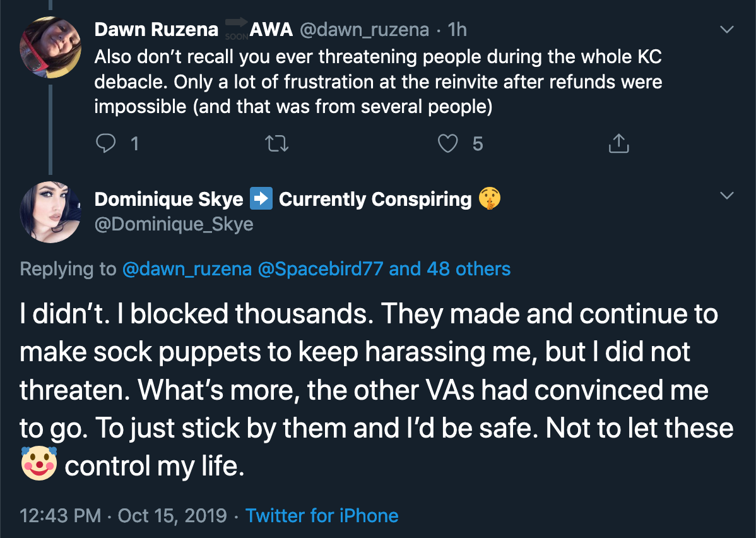Image resolution: width=756 pixels, height=538 pixels.
Task: Like Dawn Ruzena's tweet with heart icon
Action: [447, 143]
